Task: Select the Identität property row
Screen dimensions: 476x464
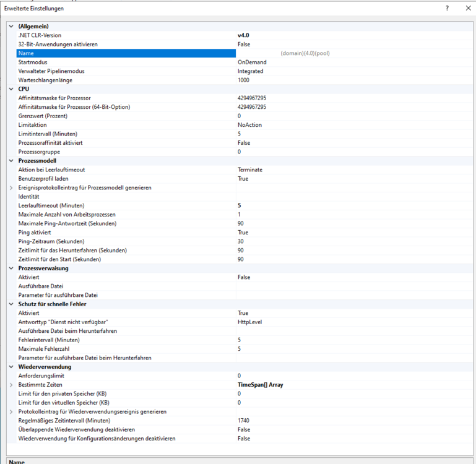Action: click(x=124, y=197)
